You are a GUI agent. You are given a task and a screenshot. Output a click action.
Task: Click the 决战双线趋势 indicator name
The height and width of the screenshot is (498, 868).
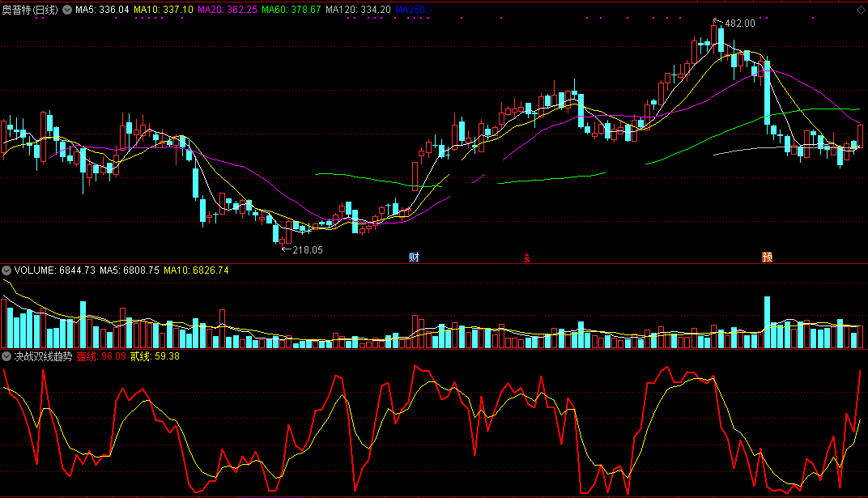click(43, 356)
